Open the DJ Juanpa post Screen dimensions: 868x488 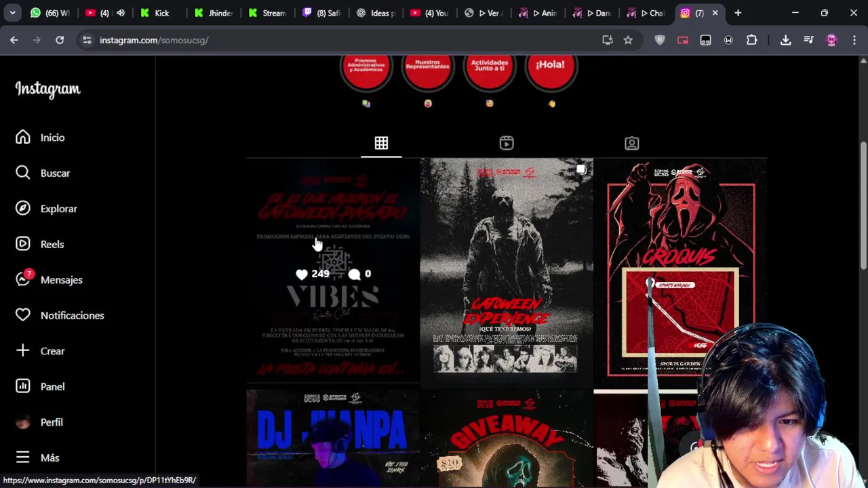[333, 439]
